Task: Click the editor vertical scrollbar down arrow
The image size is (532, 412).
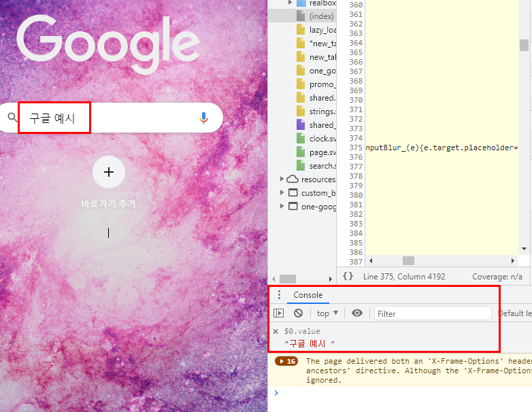Action: (x=525, y=249)
